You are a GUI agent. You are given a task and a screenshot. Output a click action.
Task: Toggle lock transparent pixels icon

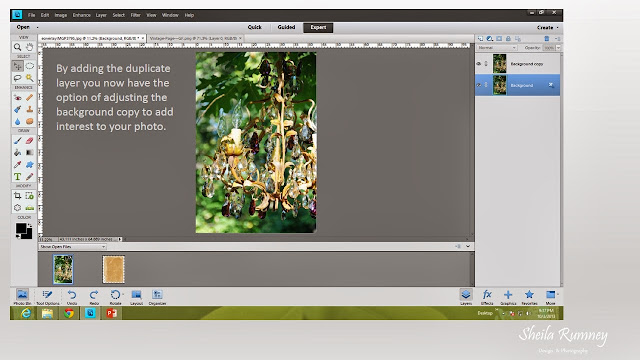pyautogui.click(x=518, y=38)
